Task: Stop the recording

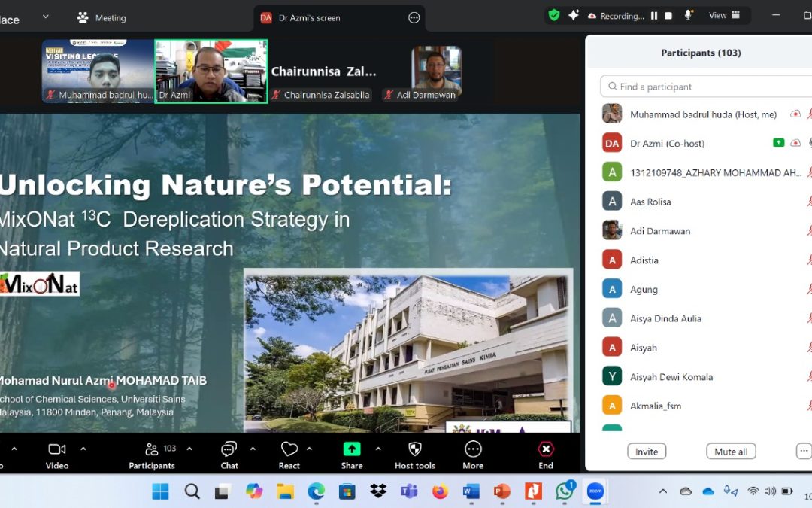Action: tap(668, 16)
